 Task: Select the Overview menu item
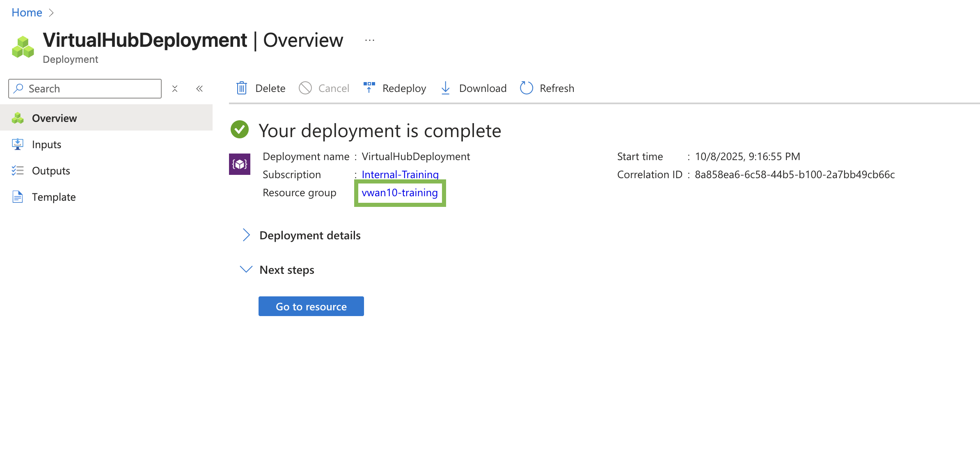coord(54,118)
